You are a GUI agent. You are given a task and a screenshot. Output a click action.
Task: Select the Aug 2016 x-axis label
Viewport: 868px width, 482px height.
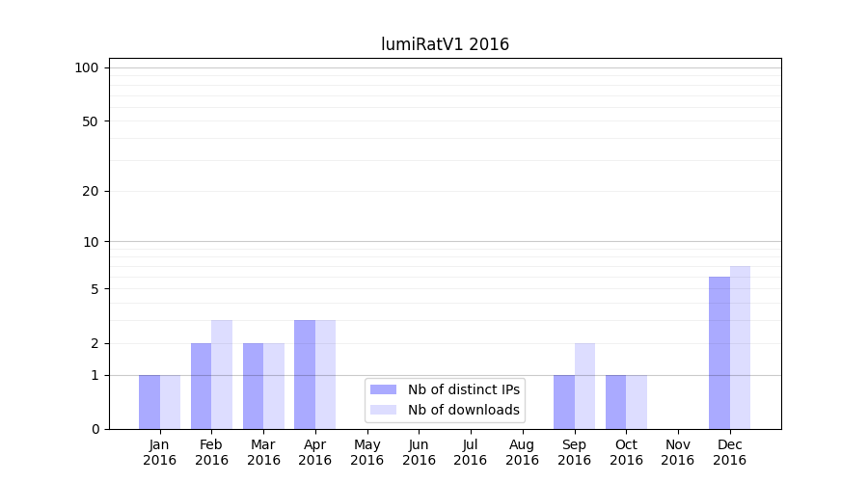pyautogui.click(x=522, y=452)
